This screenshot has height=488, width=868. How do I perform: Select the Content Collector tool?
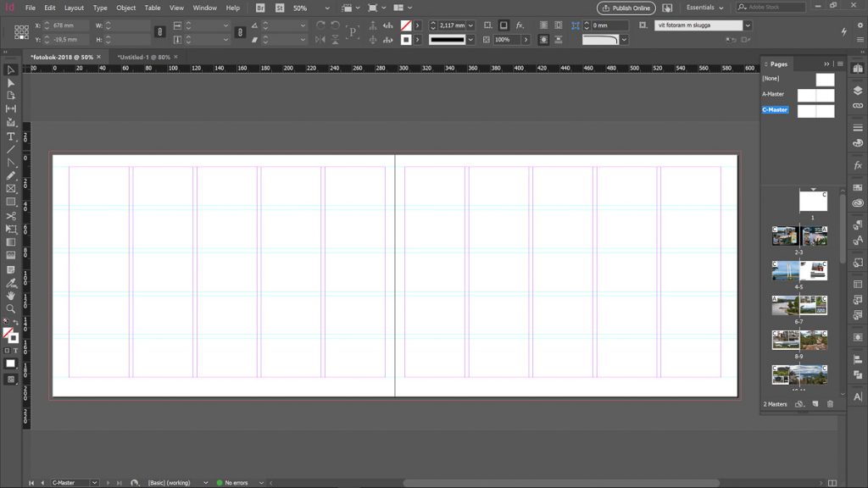(x=10, y=122)
